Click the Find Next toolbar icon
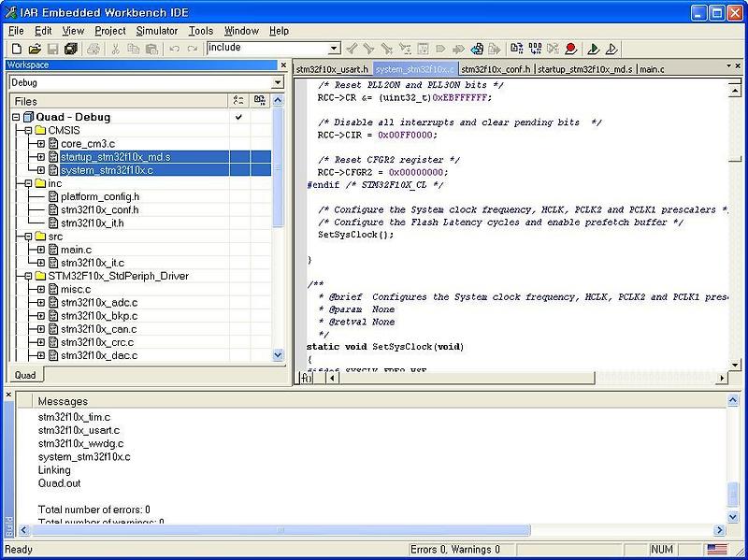This screenshot has width=748, height=560. point(368,49)
